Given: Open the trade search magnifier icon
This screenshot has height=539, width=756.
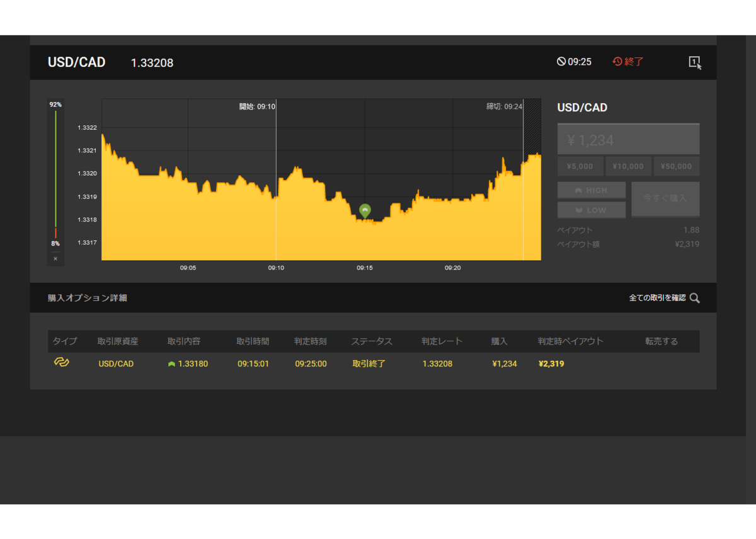Looking at the screenshot, I should (694, 298).
